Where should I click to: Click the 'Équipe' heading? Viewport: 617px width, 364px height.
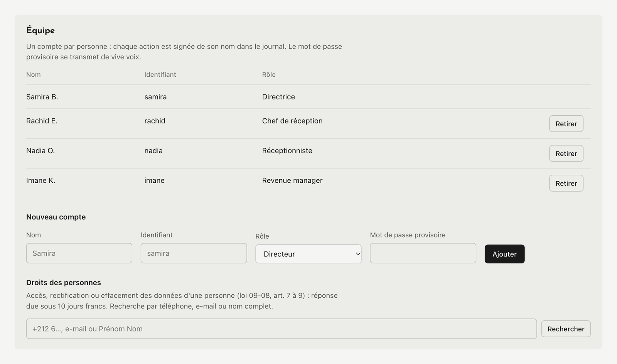pyautogui.click(x=40, y=30)
